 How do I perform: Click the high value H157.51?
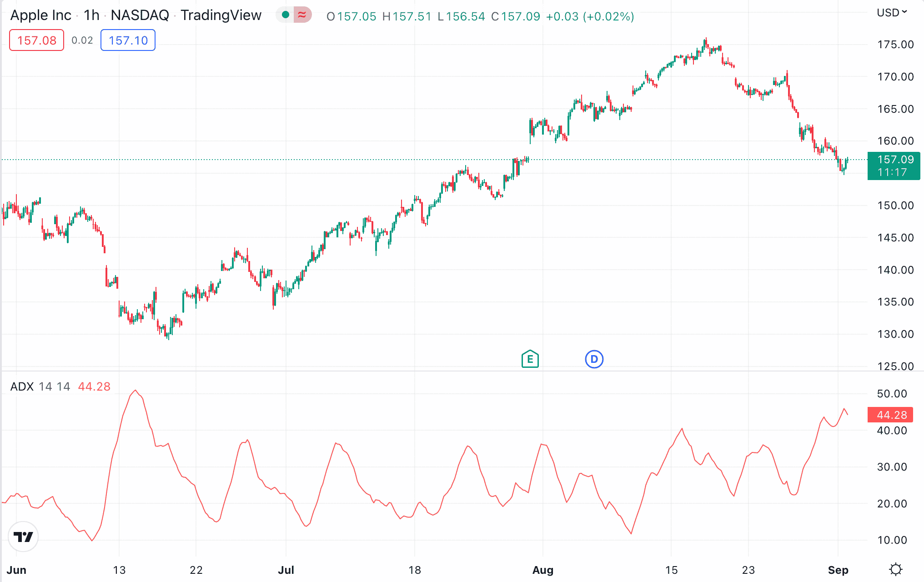[x=407, y=17]
